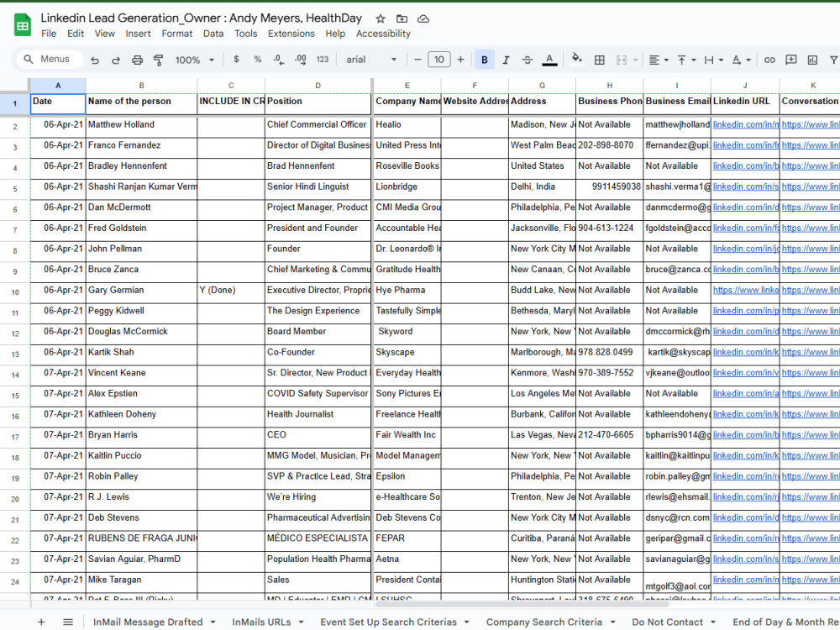
Task: Increase decimal places icon
Action: pyautogui.click(x=301, y=60)
